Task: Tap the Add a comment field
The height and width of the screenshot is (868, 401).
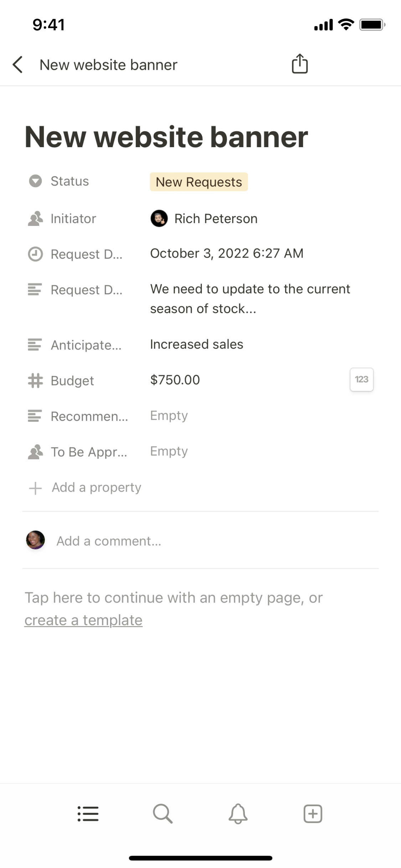Action: pyautogui.click(x=109, y=541)
